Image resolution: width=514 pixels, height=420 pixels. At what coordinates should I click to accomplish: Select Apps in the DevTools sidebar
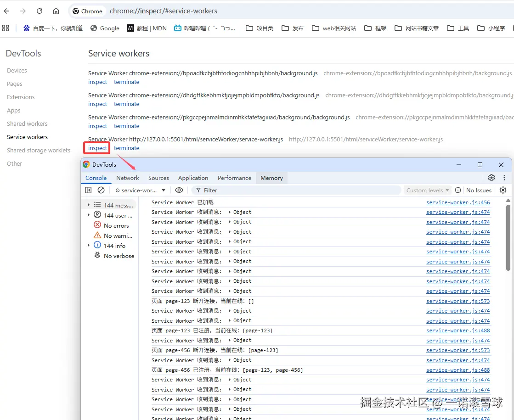pyautogui.click(x=13, y=111)
